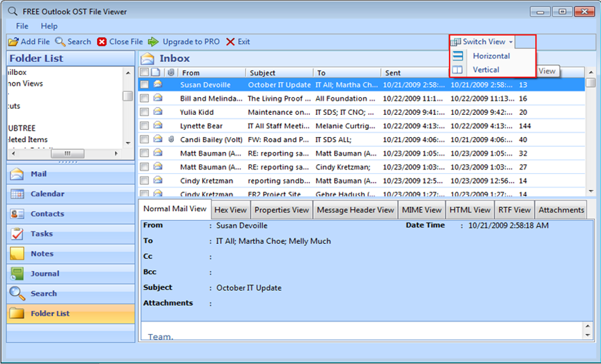Click envelope icon on Bill and Melinda row

point(157,98)
